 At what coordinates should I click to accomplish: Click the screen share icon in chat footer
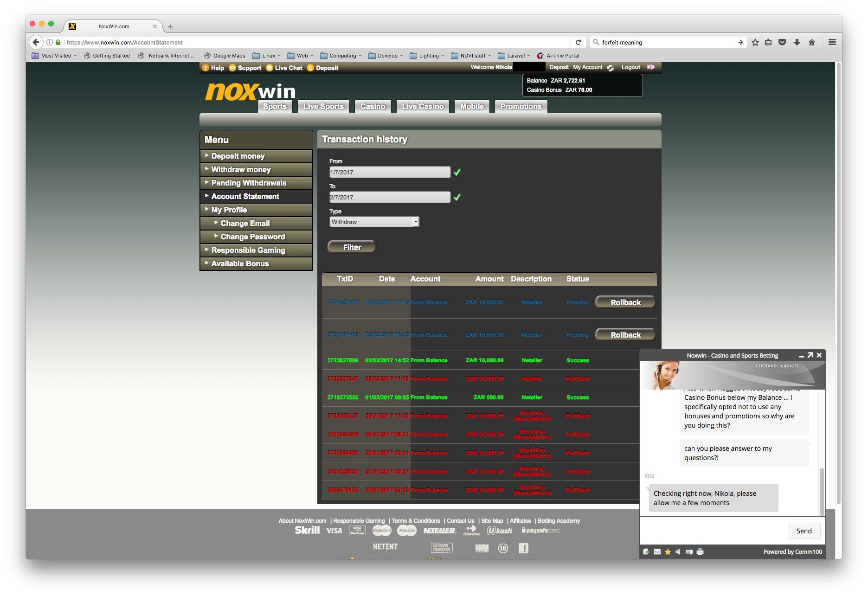coord(689,552)
